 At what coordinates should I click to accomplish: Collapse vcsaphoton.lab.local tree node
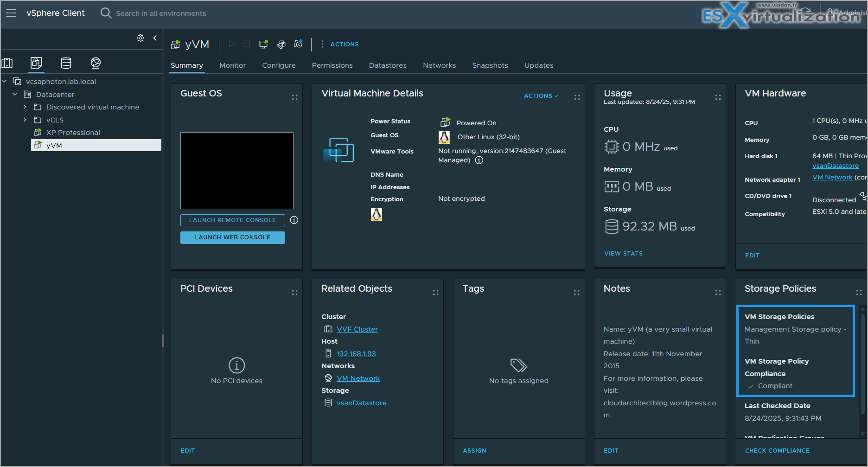[5, 81]
